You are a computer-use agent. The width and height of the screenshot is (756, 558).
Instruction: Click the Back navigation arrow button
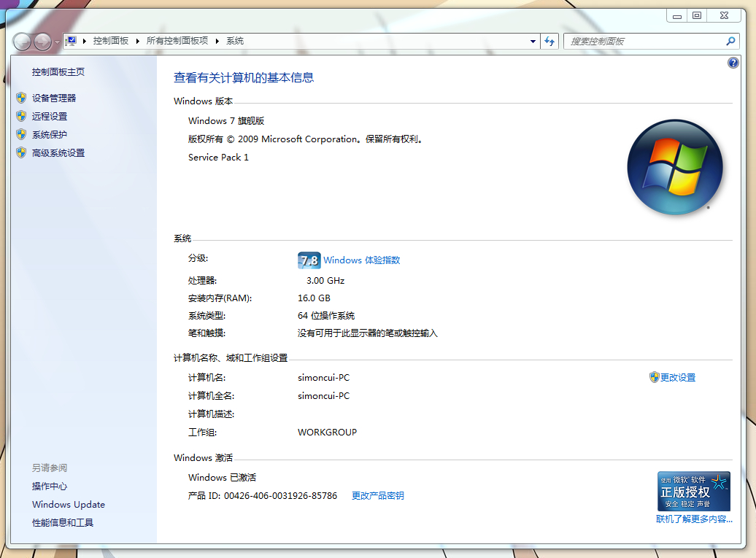[22, 42]
